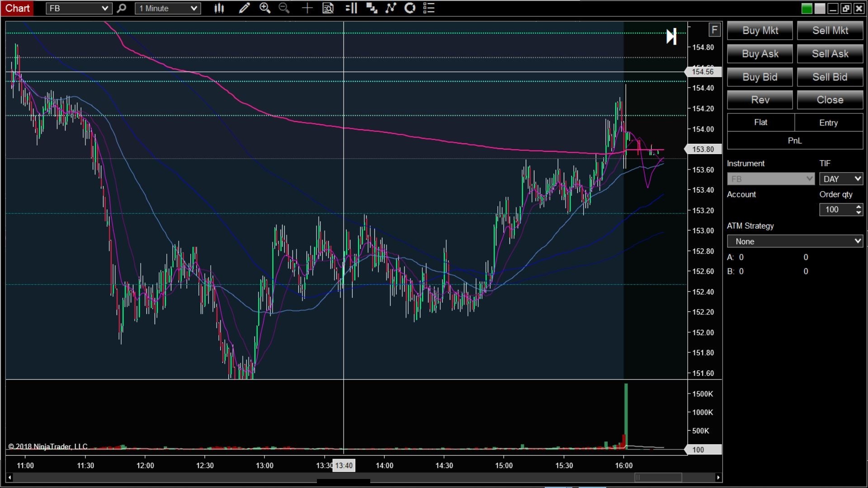
Task: Open the bar type chart style icon
Action: click(x=219, y=8)
